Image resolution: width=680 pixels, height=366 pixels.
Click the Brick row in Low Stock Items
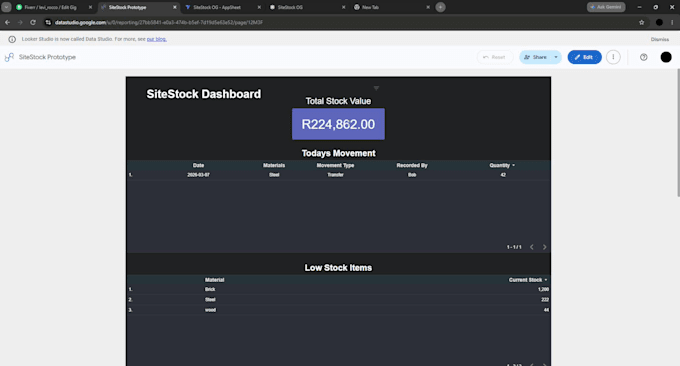[x=338, y=289]
